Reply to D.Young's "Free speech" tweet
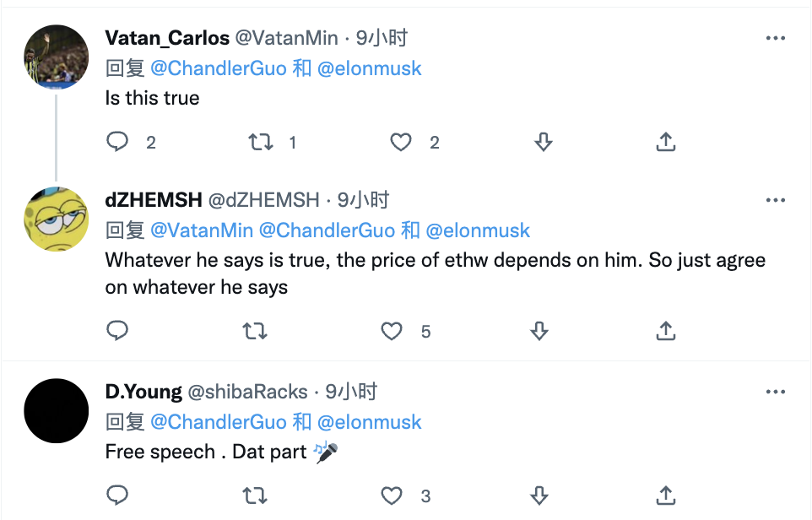 [117, 495]
